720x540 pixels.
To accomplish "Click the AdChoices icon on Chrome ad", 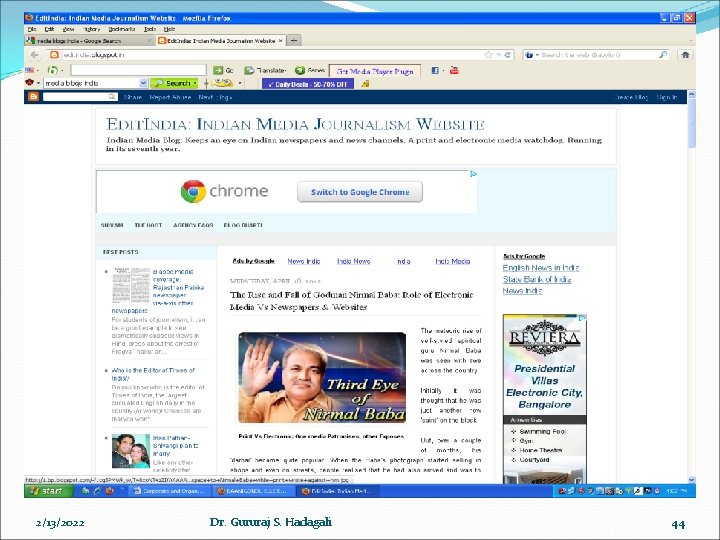I will [473, 174].
